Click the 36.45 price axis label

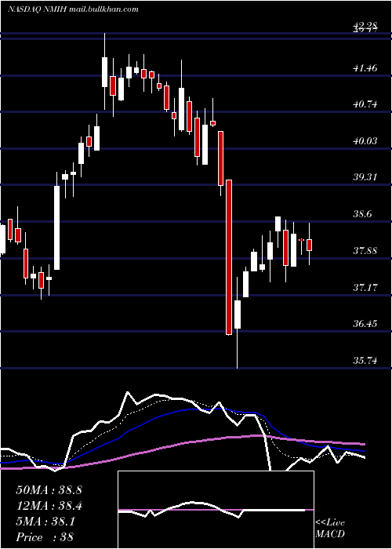pyautogui.click(x=365, y=324)
